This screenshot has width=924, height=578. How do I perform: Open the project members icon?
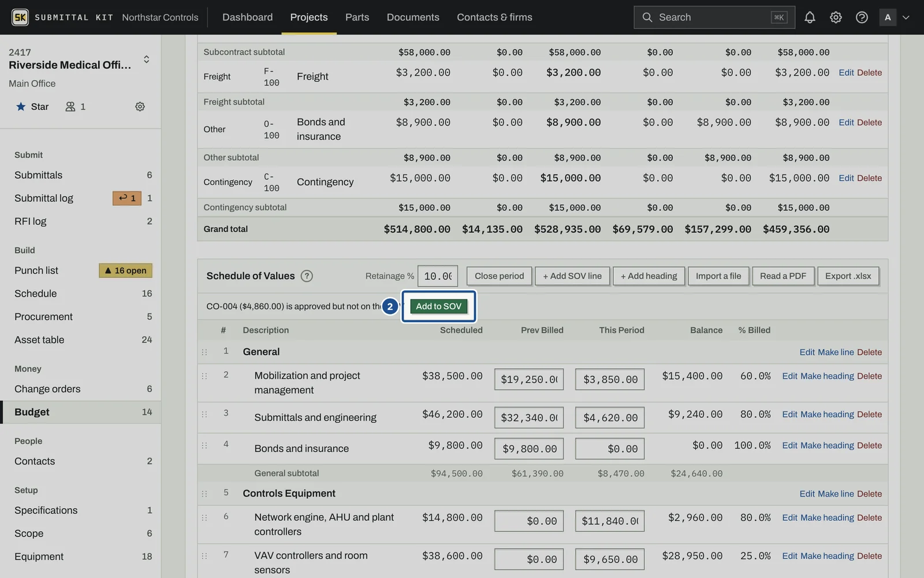[76, 106]
